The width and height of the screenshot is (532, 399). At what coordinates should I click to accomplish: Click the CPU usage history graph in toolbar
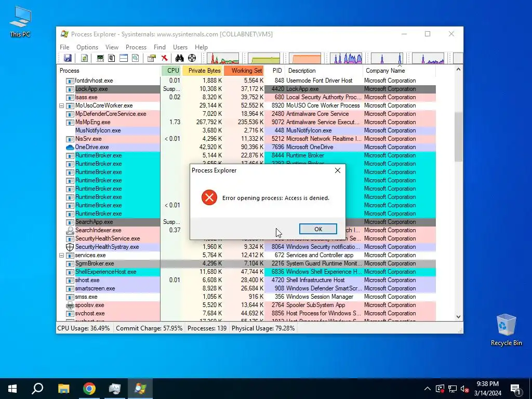coord(223,58)
